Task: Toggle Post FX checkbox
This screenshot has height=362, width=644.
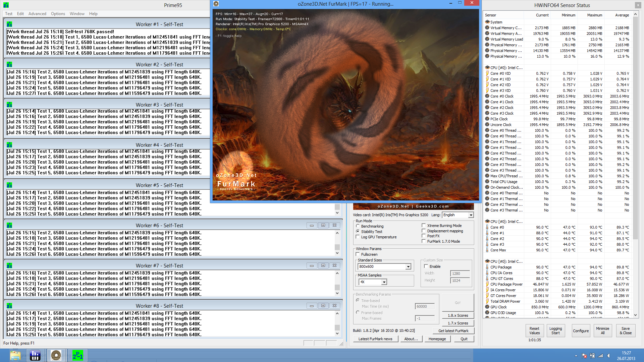Action: click(424, 236)
